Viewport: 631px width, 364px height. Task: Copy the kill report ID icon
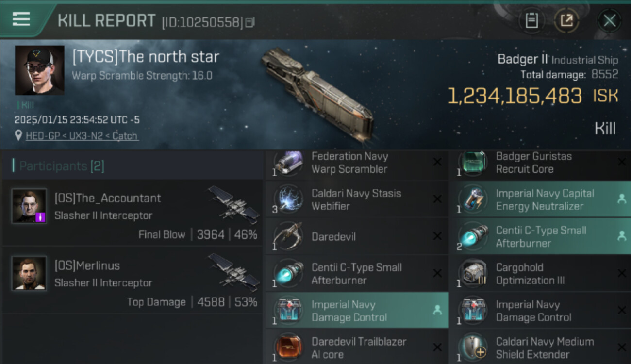(x=250, y=22)
